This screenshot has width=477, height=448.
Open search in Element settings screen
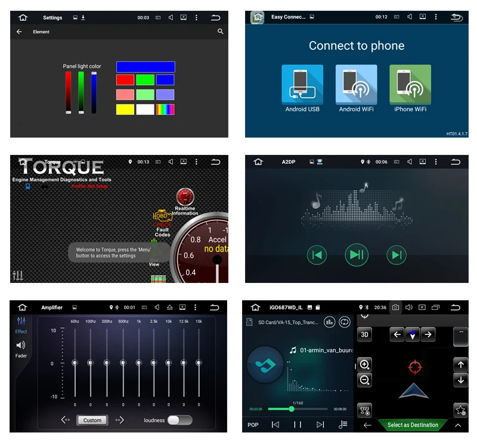(220, 32)
